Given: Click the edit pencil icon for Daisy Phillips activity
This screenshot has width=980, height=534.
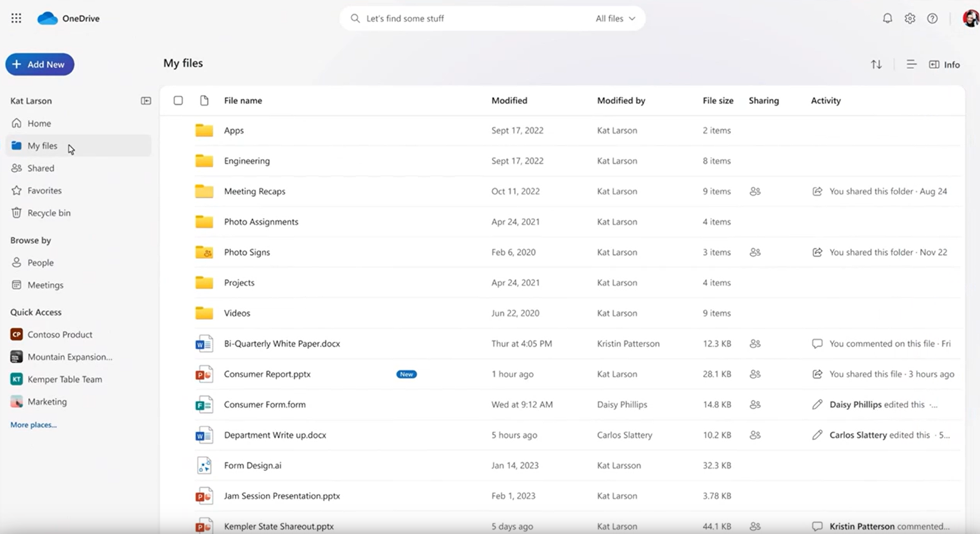Looking at the screenshot, I should [817, 404].
